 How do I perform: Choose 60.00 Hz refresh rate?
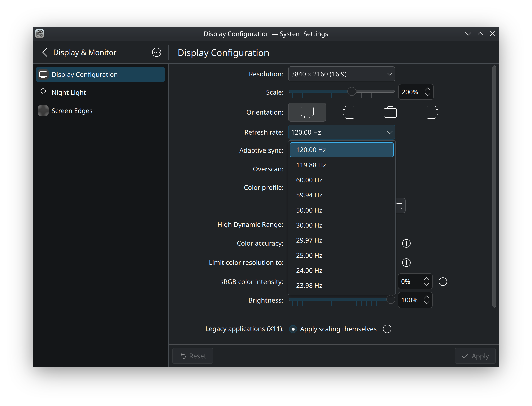coord(342,180)
